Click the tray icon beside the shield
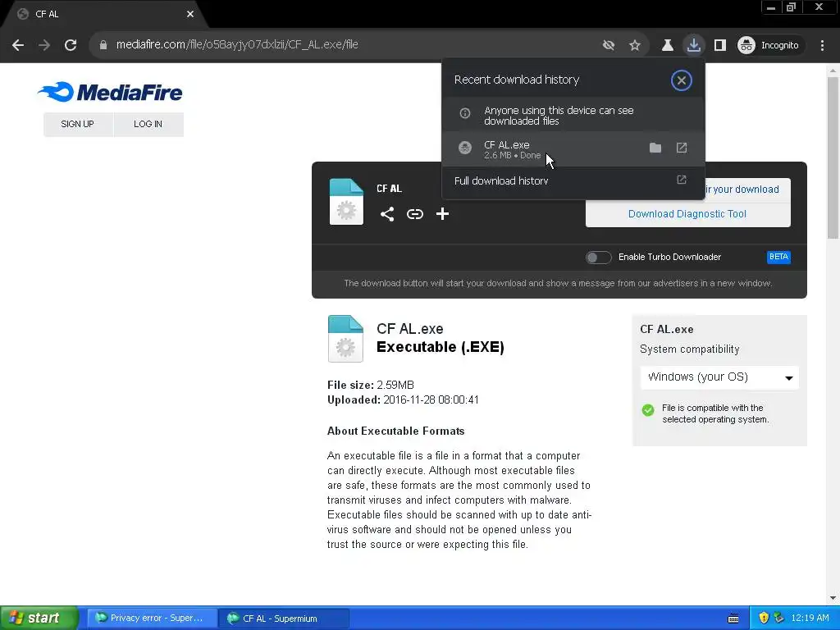Image resolution: width=840 pixels, height=630 pixels. pyautogui.click(x=779, y=619)
